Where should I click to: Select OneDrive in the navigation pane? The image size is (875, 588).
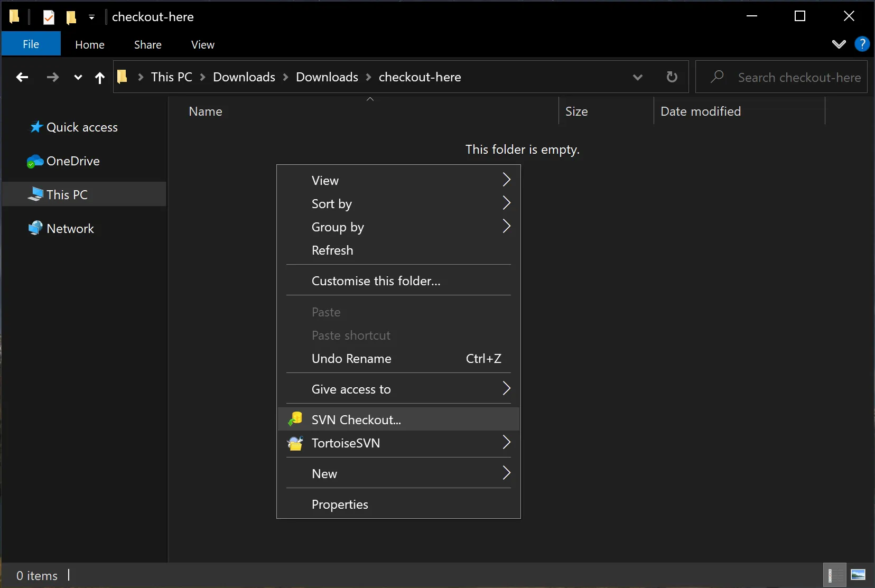[73, 161]
